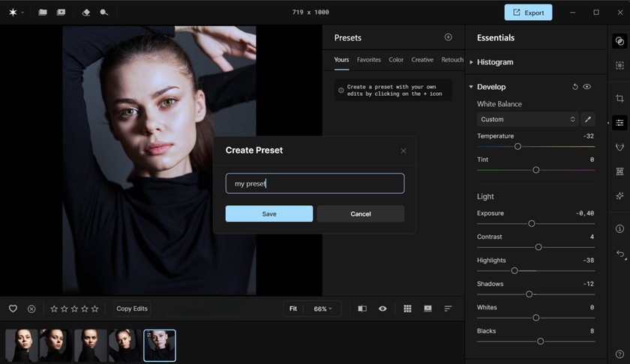630x364 pixels.
Task: Add a new preset with plus icon
Action: click(x=448, y=37)
